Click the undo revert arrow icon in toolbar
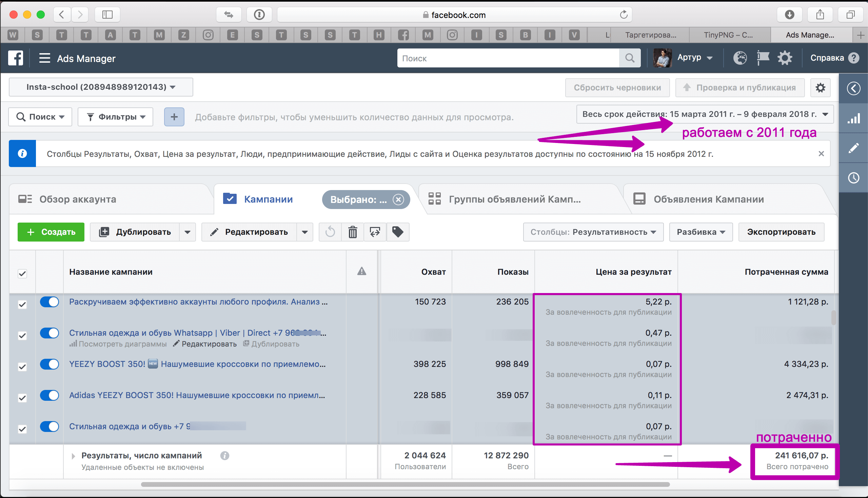This screenshot has height=498, width=868. [330, 232]
